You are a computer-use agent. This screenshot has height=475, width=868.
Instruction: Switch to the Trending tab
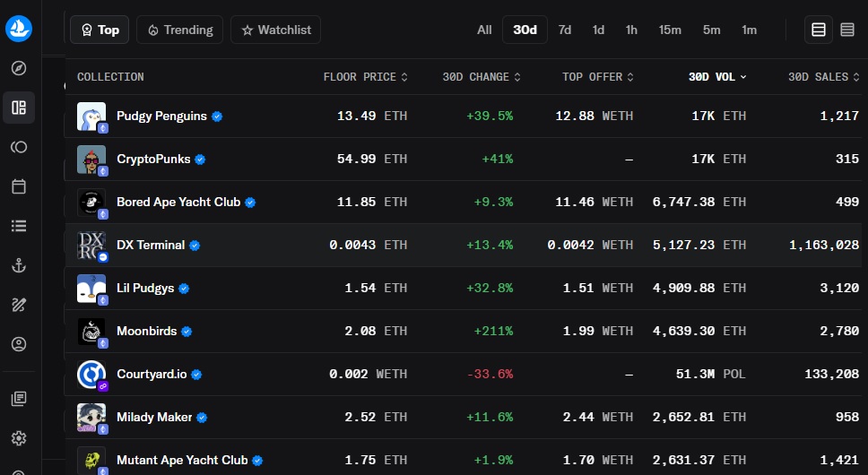pyautogui.click(x=180, y=30)
